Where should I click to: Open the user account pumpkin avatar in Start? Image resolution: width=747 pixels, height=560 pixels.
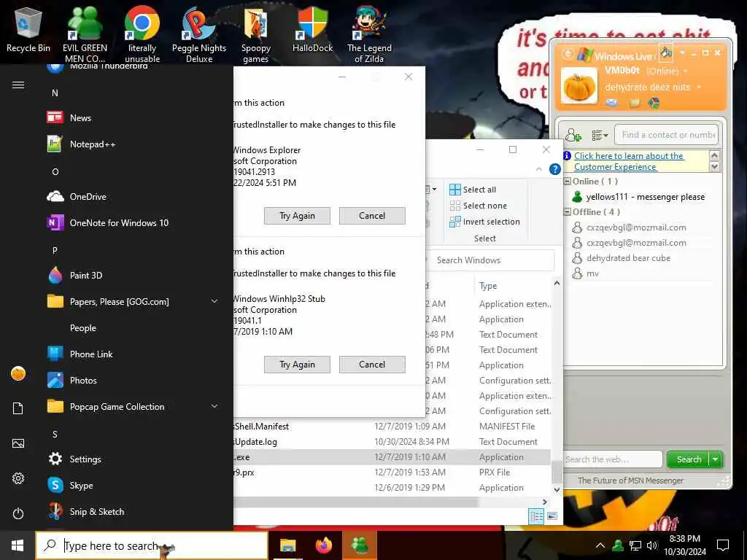click(x=18, y=373)
